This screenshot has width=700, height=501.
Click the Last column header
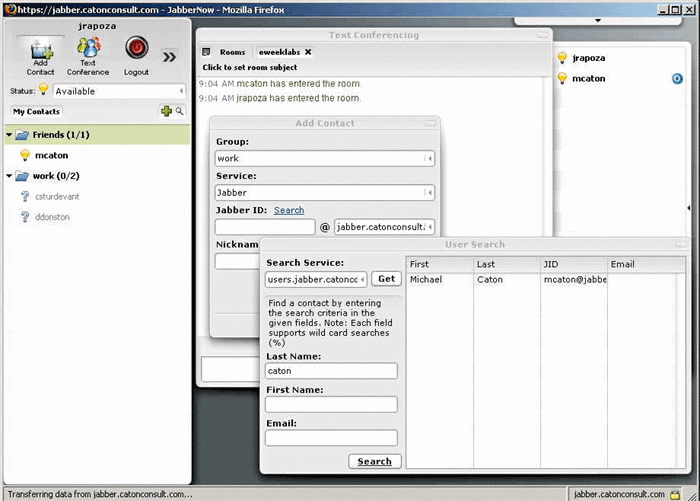507,264
